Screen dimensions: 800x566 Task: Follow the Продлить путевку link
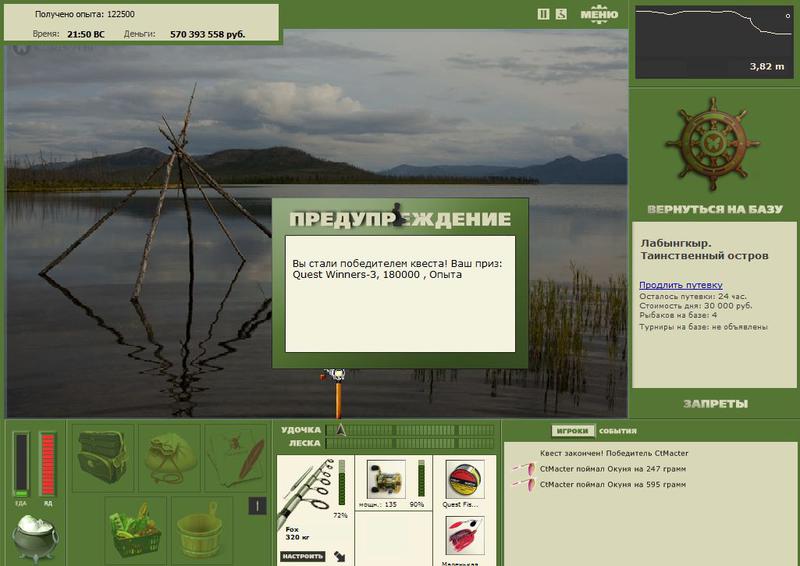click(x=681, y=285)
